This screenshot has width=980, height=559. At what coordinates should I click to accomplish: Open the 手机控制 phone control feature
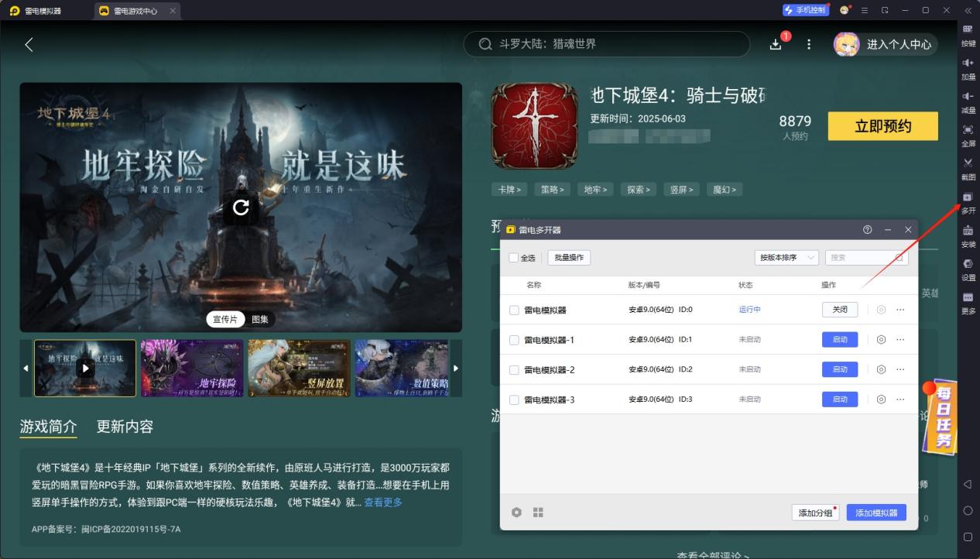point(805,10)
